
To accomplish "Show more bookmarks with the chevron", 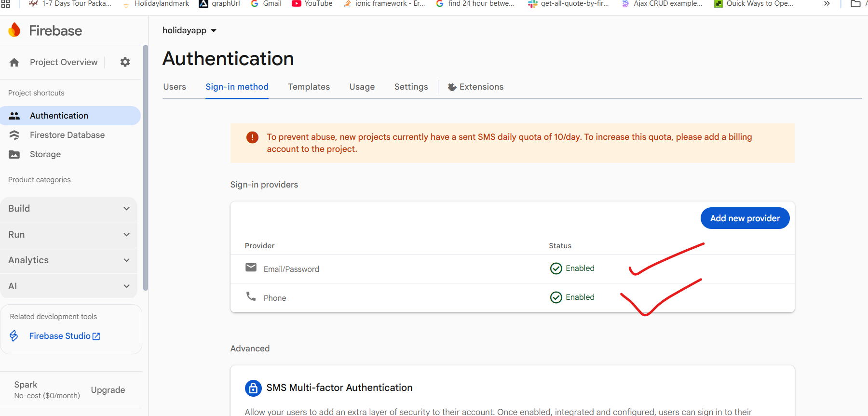I will tap(827, 4).
